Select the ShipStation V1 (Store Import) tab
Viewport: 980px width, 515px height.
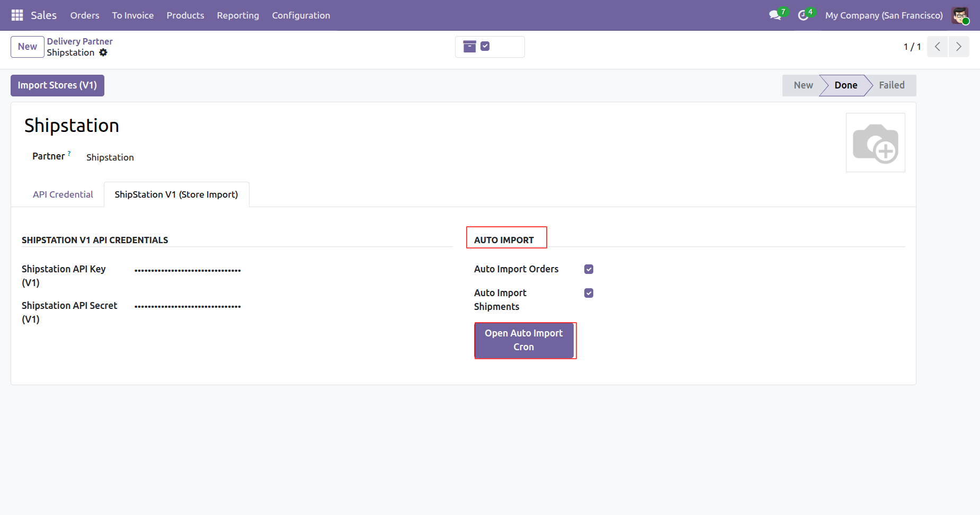(x=176, y=194)
